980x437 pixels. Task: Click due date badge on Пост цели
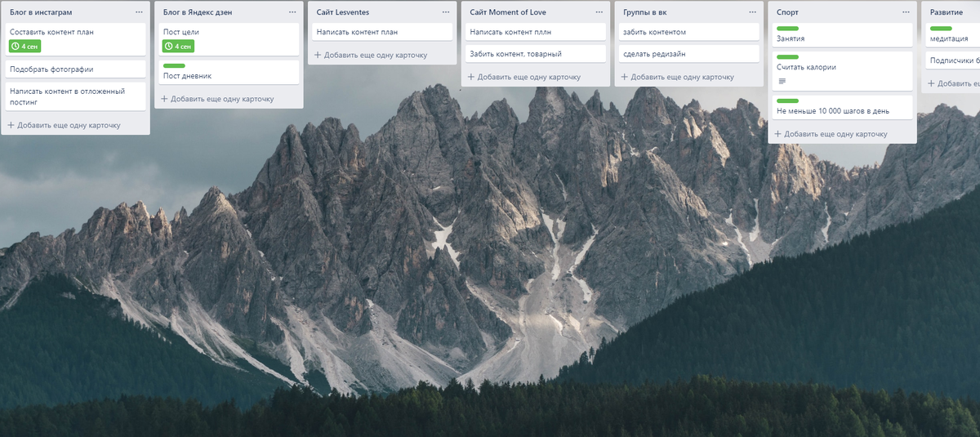point(178,47)
